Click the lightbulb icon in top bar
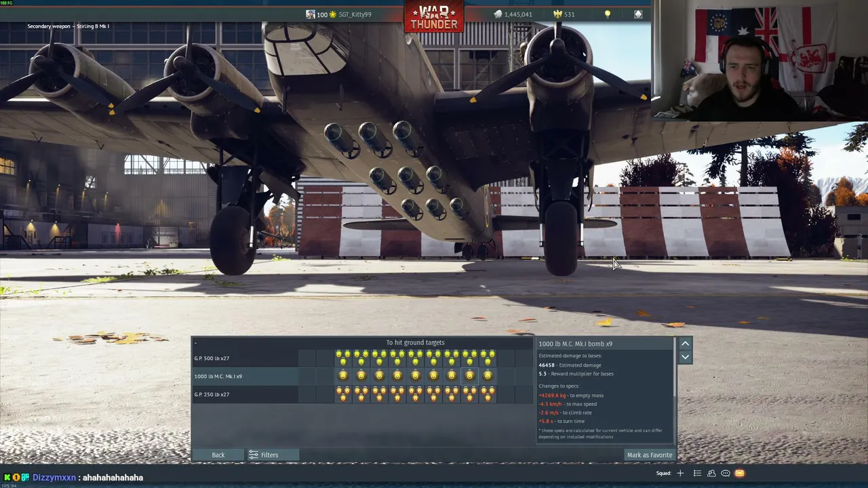 (x=607, y=14)
